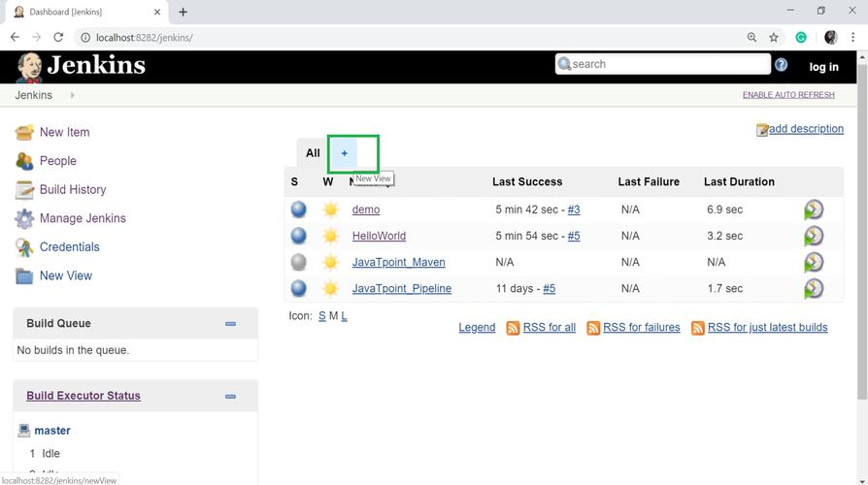Click add description link
Viewport: 868px width, 485px height.
click(x=806, y=129)
